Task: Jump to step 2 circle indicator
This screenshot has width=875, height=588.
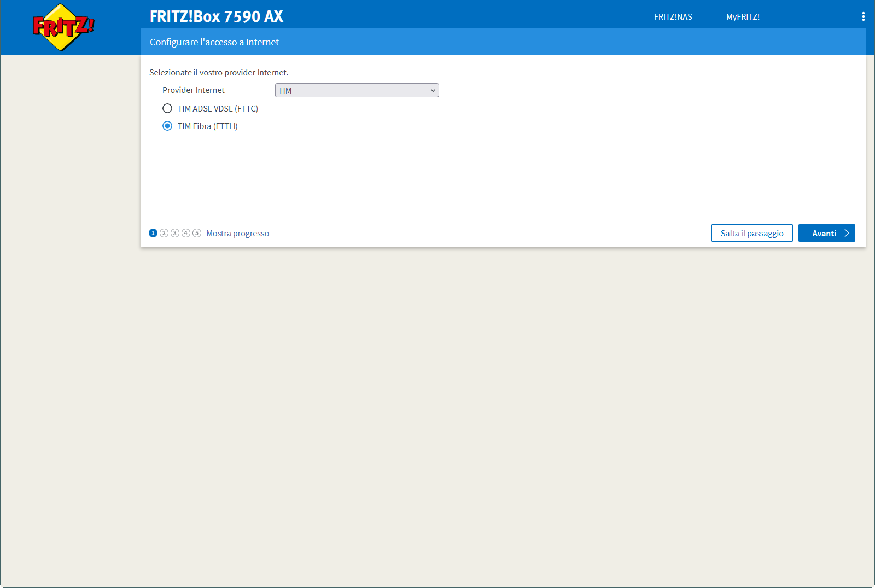Action: (164, 233)
